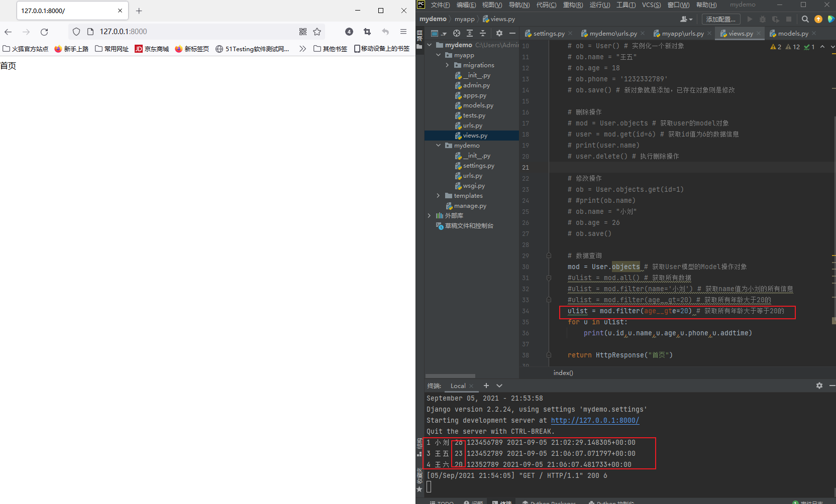The height and width of the screenshot is (504, 836).
Task: Switch to the myapp\urls.py editor tab
Action: pos(683,33)
